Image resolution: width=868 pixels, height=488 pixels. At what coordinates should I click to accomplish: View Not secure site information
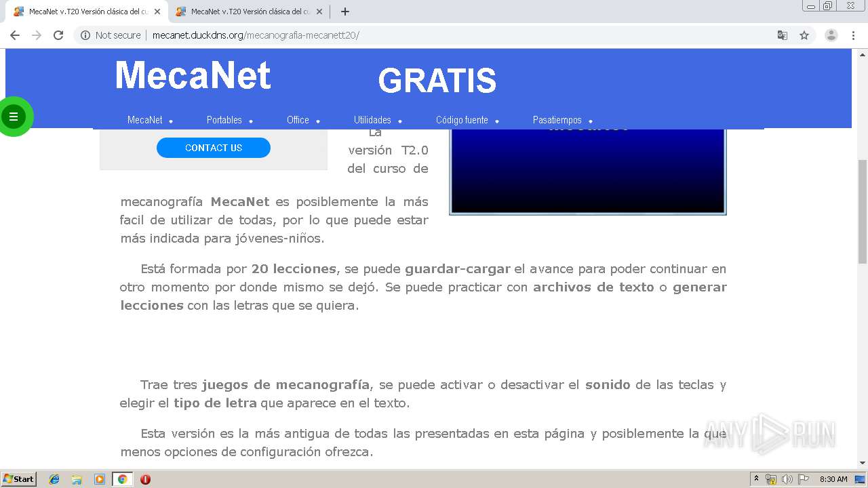111,35
